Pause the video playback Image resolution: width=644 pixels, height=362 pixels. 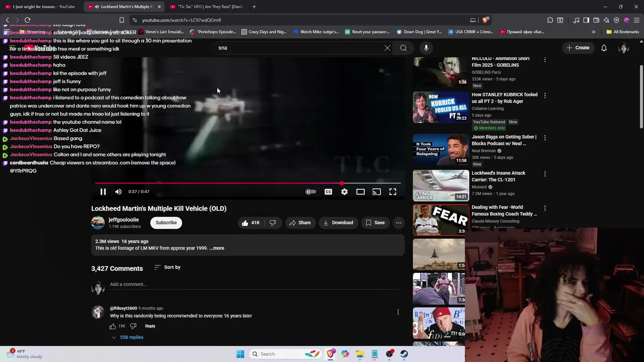(x=103, y=192)
